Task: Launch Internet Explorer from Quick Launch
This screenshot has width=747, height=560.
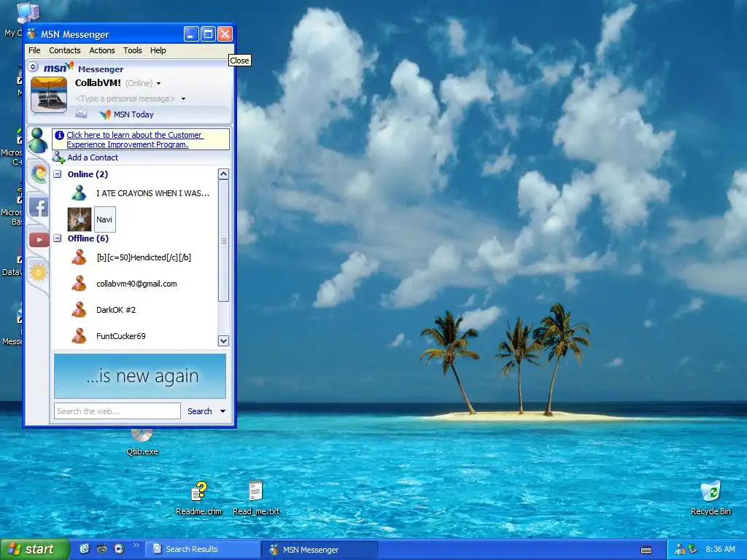Action: click(85, 549)
